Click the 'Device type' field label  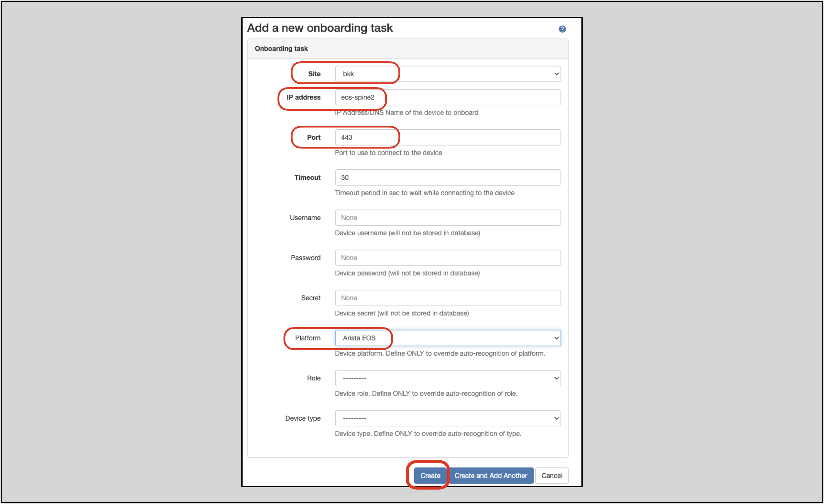tap(303, 418)
